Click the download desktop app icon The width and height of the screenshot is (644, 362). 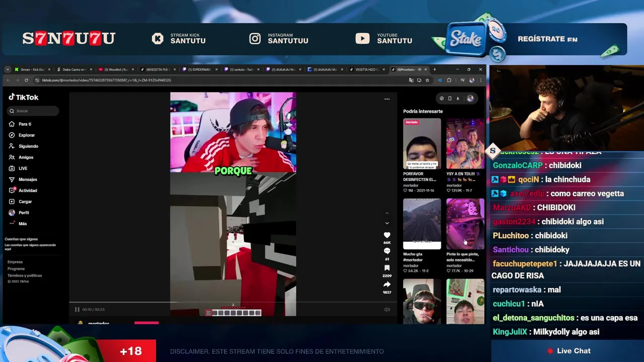point(458,99)
